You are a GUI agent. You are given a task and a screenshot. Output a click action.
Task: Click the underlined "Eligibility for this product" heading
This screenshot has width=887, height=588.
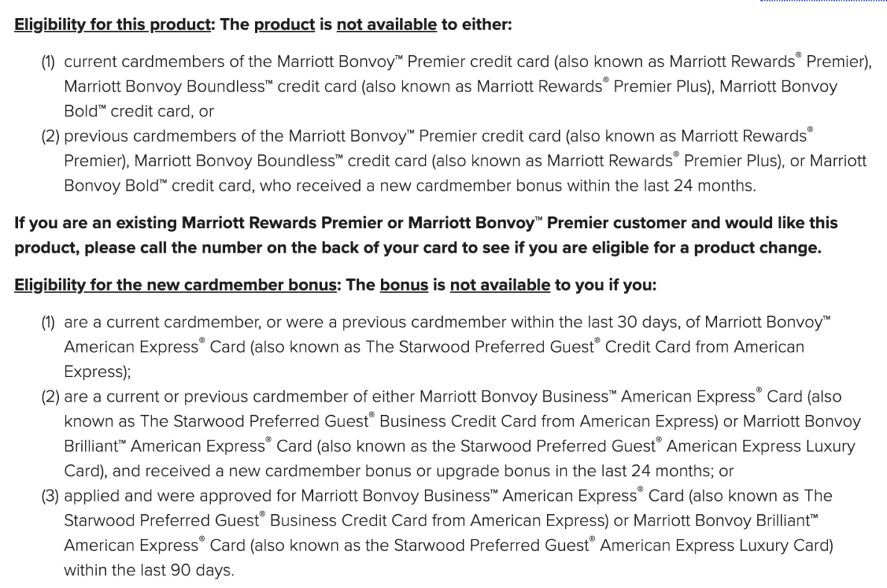coord(113,25)
